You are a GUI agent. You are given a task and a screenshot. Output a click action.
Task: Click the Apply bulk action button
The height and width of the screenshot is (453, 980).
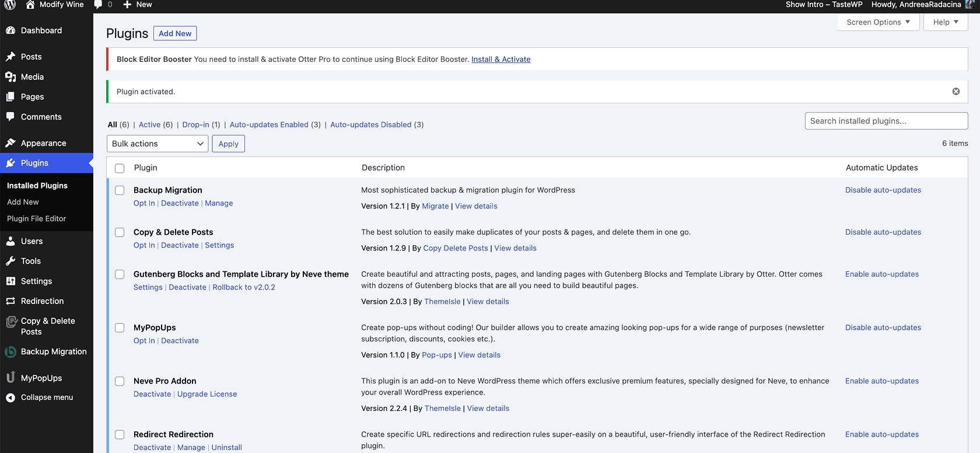[x=229, y=144]
